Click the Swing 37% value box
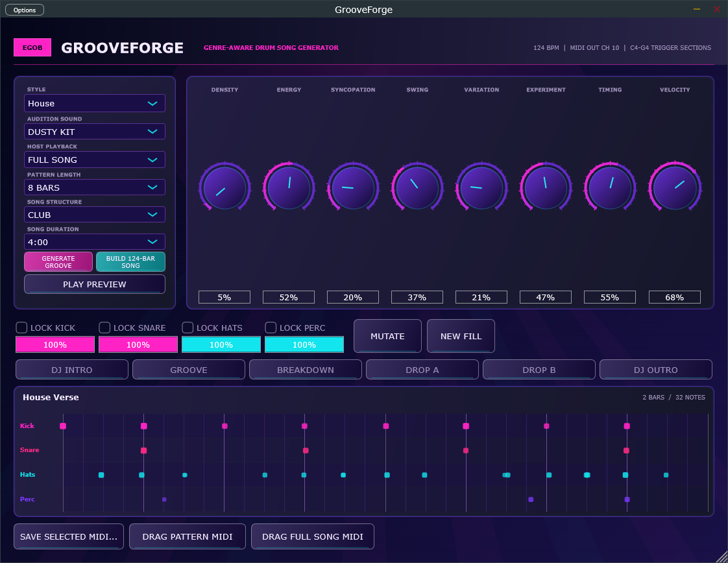 click(417, 297)
